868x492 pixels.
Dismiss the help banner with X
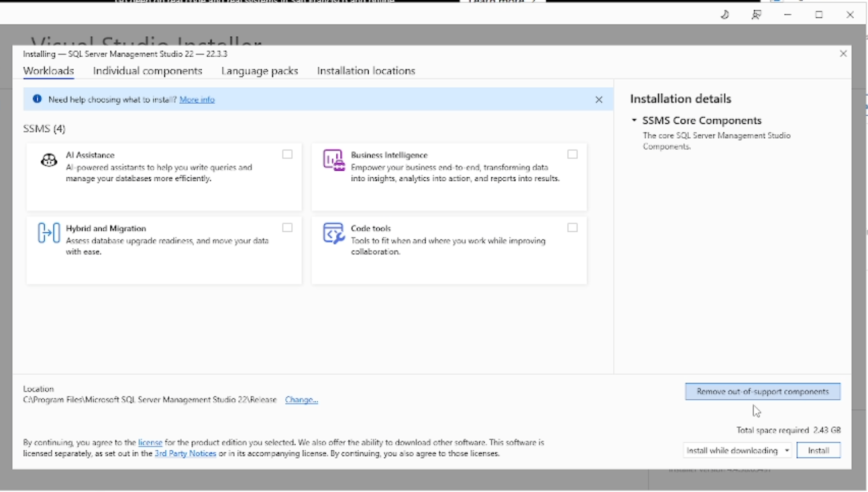pyautogui.click(x=599, y=100)
